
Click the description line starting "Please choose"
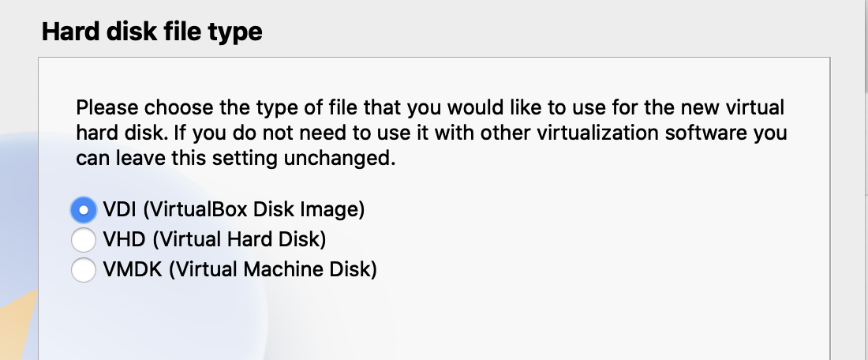click(x=430, y=107)
